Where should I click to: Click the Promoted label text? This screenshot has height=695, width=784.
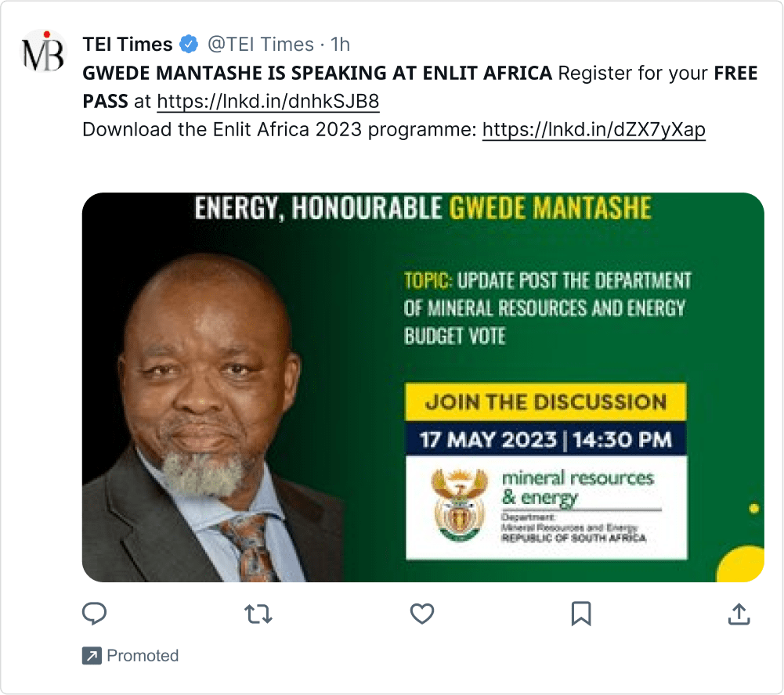coord(143,656)
